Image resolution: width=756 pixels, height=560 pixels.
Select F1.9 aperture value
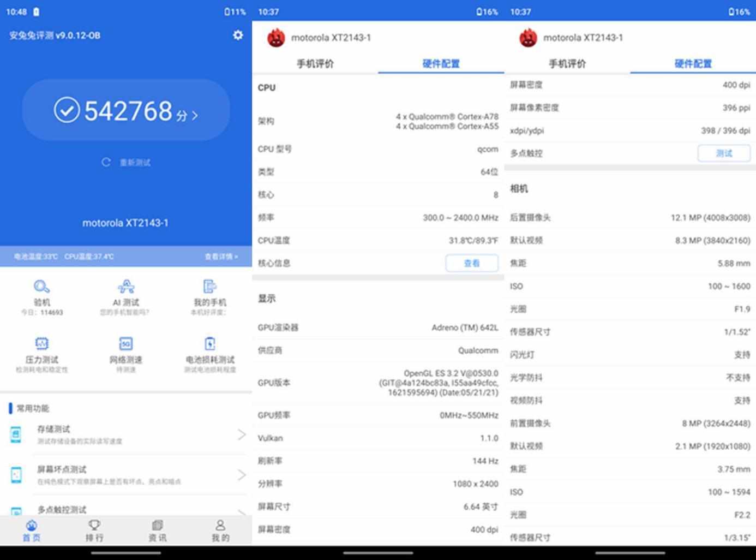[x=742, y=309]
